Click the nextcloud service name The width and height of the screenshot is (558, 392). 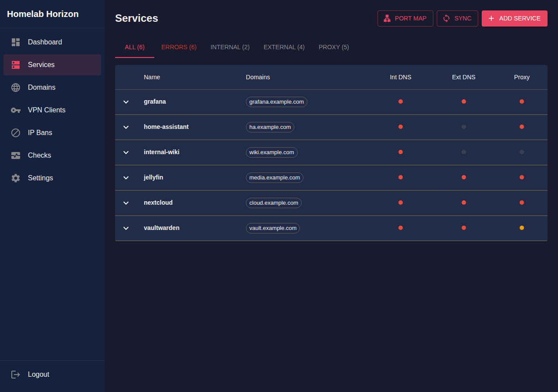(158, 203)
